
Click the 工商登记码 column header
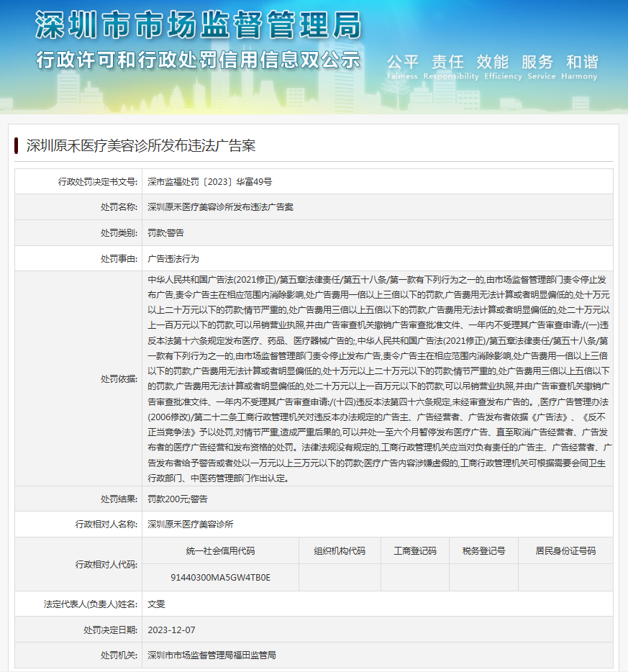coord(415,550)
